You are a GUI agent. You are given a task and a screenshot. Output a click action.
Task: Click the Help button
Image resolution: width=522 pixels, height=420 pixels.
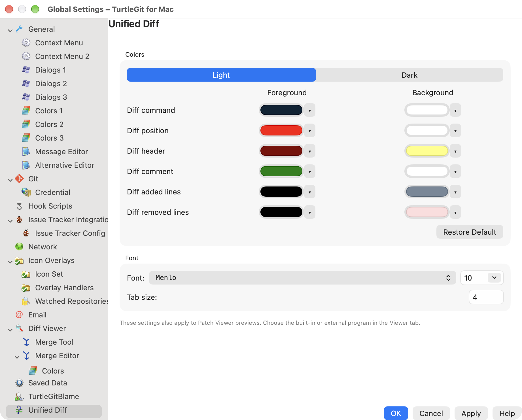507,413
